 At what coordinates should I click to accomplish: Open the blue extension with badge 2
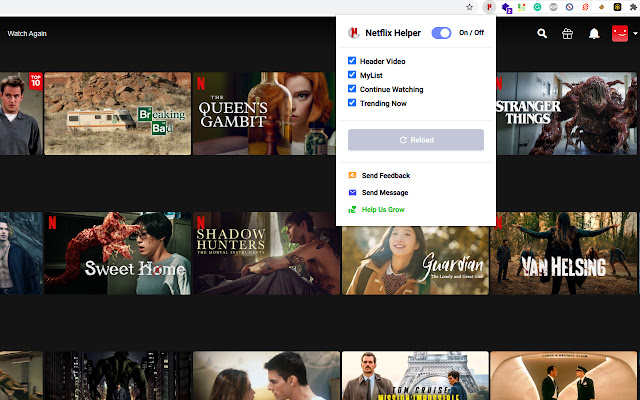click(x=506, y=7)
